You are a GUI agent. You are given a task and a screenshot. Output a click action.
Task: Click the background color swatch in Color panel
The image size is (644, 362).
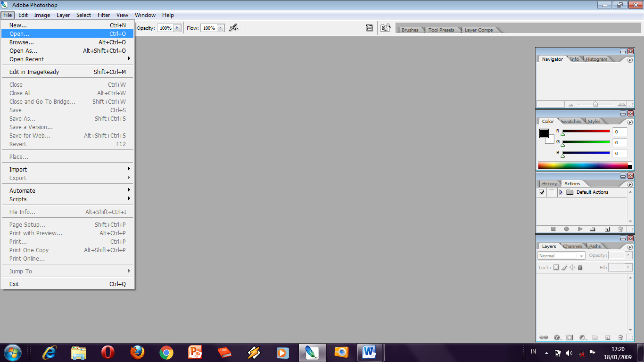pyautogui.click(x=551, y=140)
